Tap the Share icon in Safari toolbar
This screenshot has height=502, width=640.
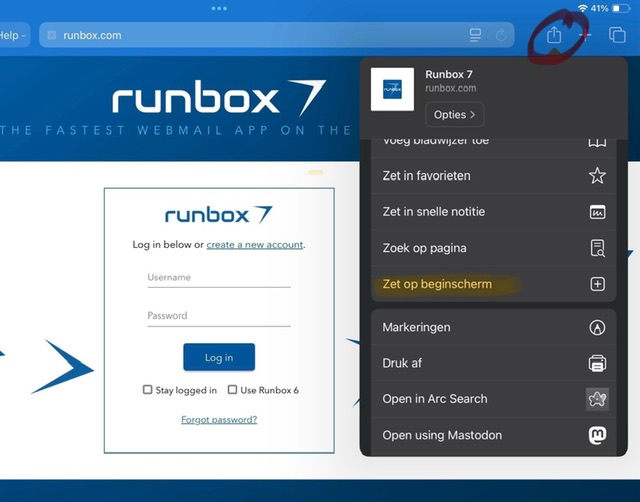pyautogui.click(x=554, y=35)
